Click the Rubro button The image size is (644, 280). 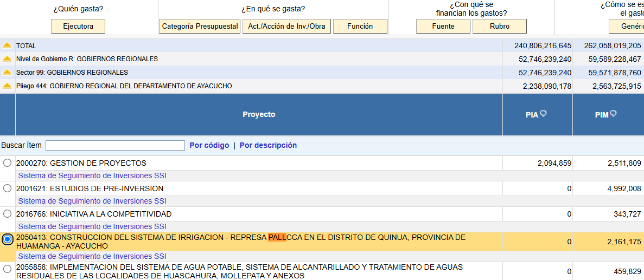point(500,26)
